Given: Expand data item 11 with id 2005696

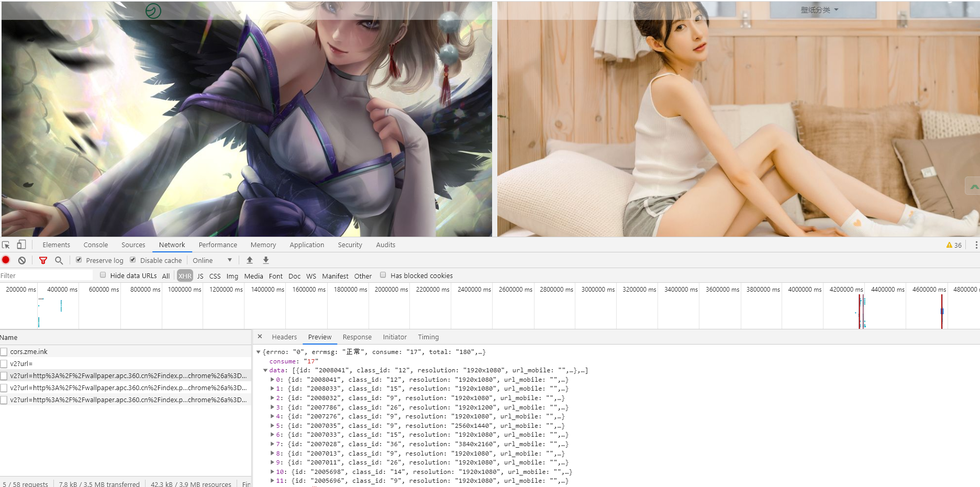Looking at the screenshot, I should coord(272,481).
